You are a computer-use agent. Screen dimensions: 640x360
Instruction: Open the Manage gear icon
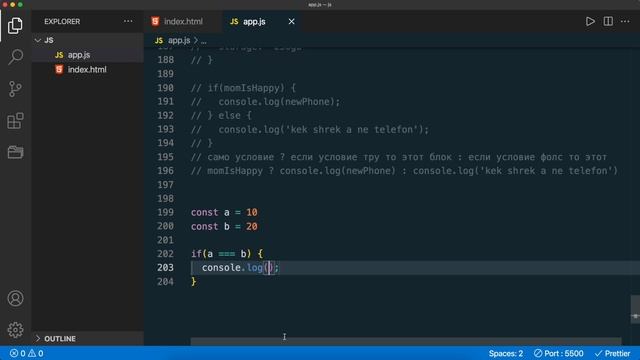(15, 329)
